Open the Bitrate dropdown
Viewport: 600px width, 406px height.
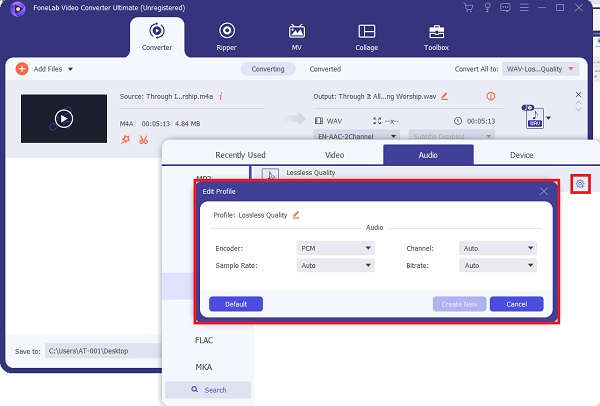(x=498, y=266)
